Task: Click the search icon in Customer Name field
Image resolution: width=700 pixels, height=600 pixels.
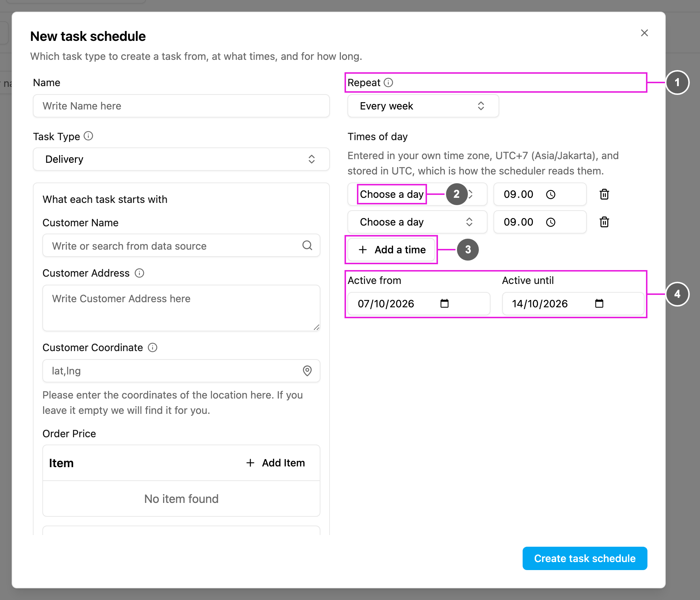Action: pyautogui.click(x=307, y=245)
